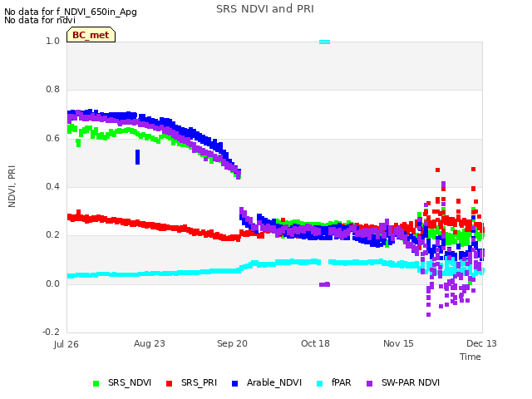
Task: Click the Sep 20 x-axis tick label
Action: point(232,343)
